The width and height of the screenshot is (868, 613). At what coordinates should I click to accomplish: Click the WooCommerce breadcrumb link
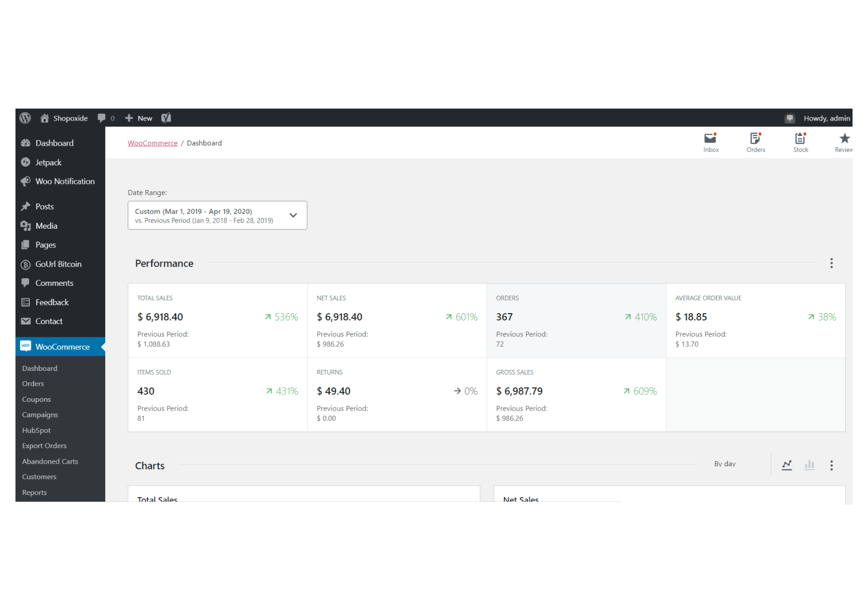[x=153, y=143]
